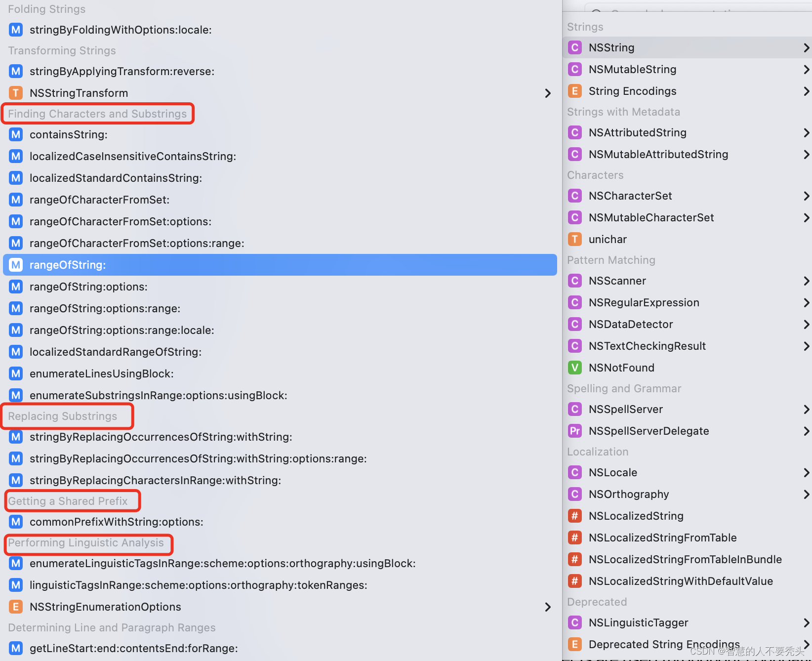Expand the NSStringTransform disclosure arrow
812x661 pixels.
[548, 93]
